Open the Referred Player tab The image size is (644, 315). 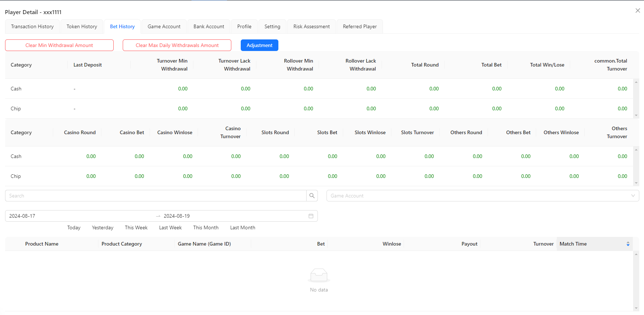click(x=359, y=26)
